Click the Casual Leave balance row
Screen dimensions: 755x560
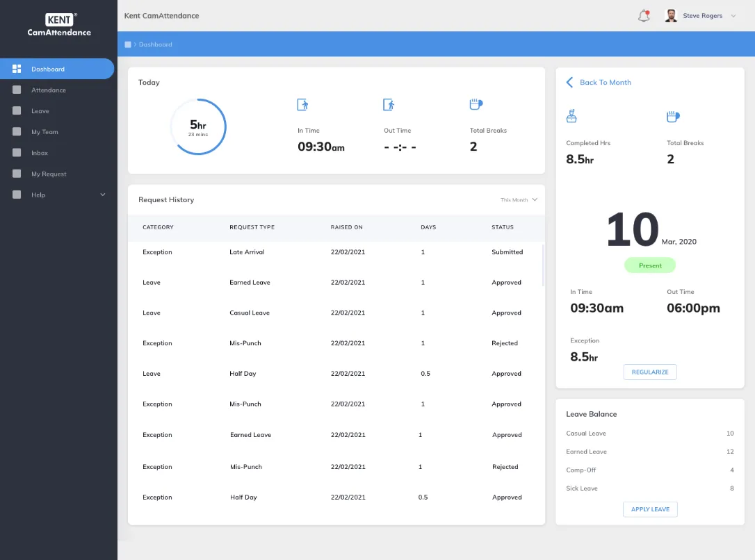pos(649,434)
